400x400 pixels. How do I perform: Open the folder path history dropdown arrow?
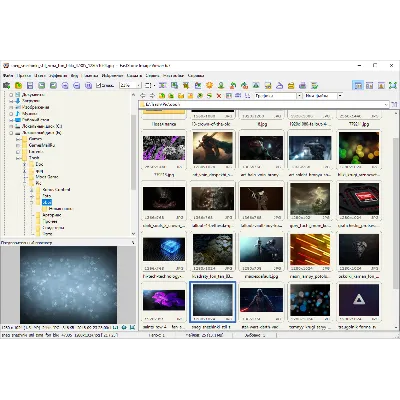[386, 105]
